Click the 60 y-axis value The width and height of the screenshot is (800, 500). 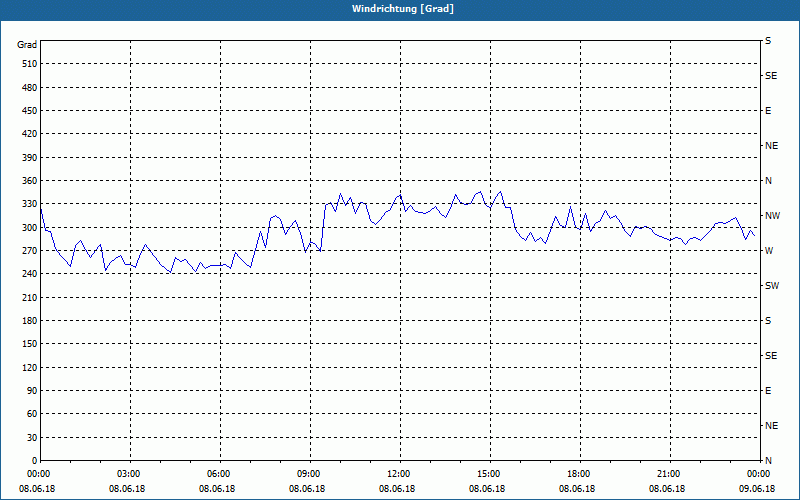pos(32,414)
